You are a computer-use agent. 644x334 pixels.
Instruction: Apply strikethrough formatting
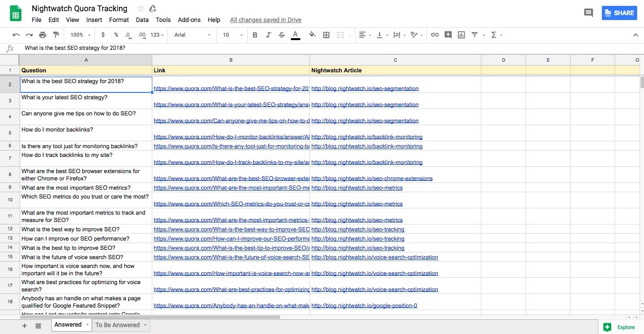click(281, 35)
